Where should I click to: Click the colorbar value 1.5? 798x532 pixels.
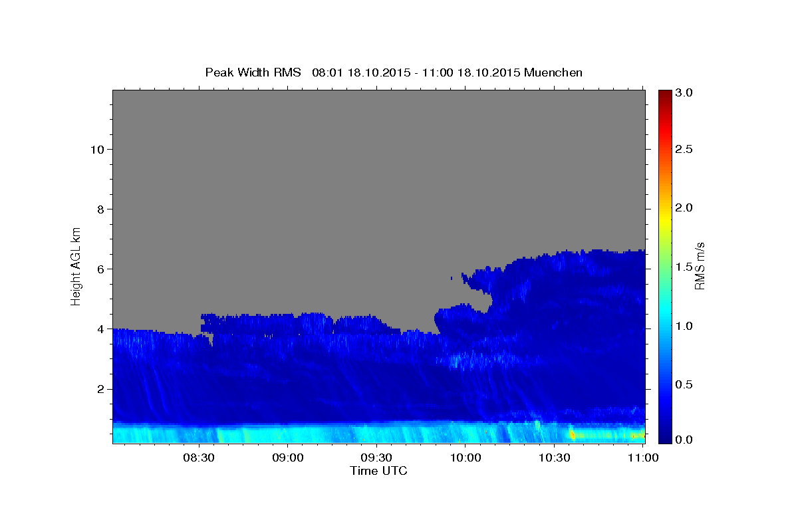(684, 267)
